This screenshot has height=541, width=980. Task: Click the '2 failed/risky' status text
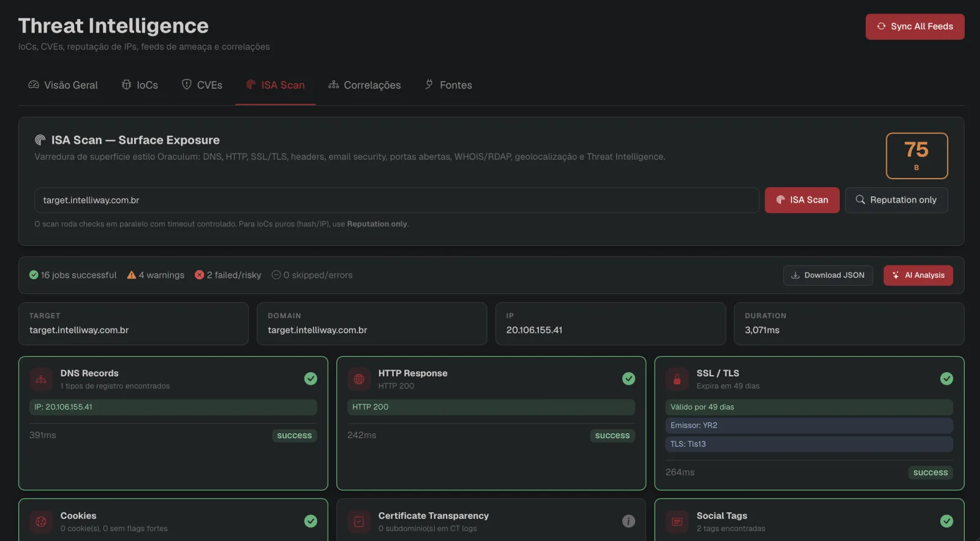coord(234,275)
